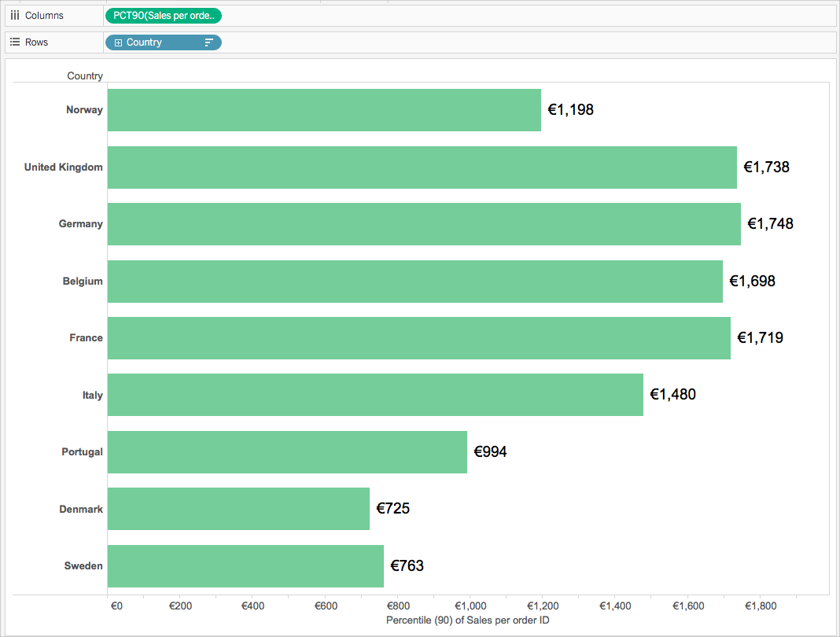Viewport: 840px width, 637px height.
Task: Click the €1,698 value label
Action: click(752, 282)
